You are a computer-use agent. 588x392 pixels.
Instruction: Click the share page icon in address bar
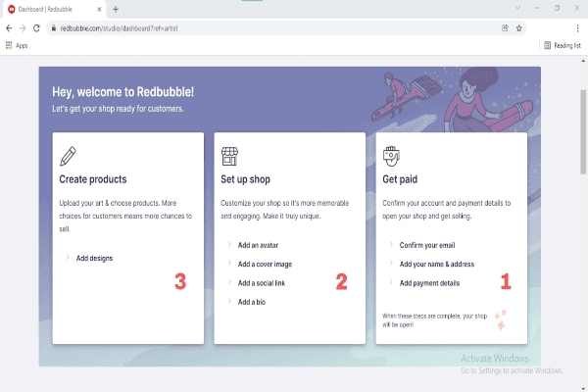[x=505, y=28]
